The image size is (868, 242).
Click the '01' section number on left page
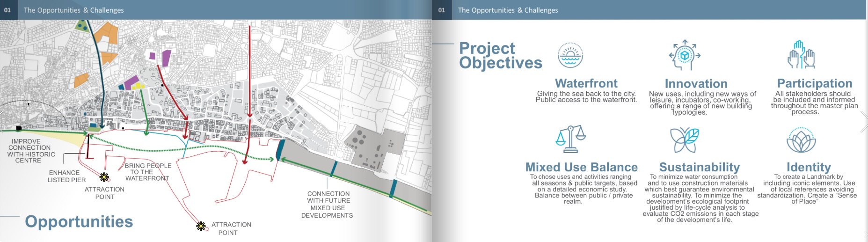7,10
